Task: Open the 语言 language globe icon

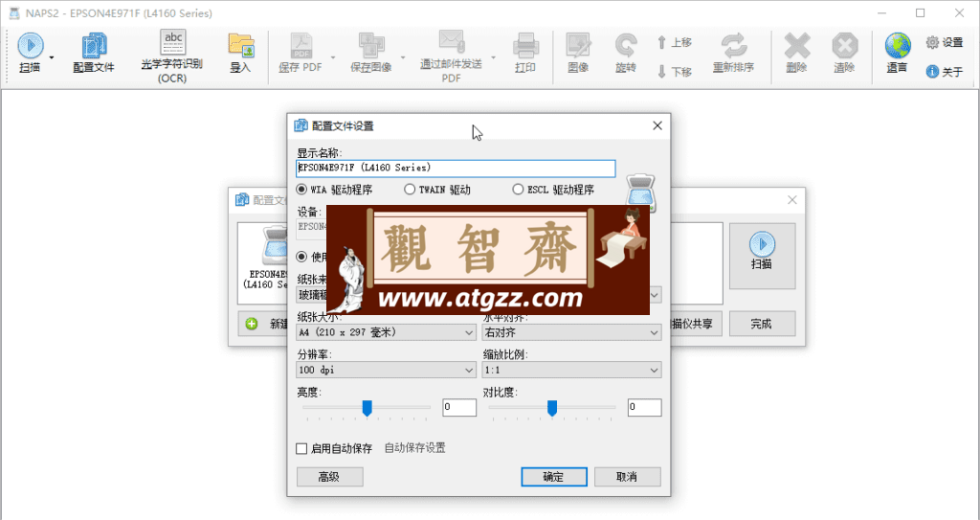Action: 898,54
